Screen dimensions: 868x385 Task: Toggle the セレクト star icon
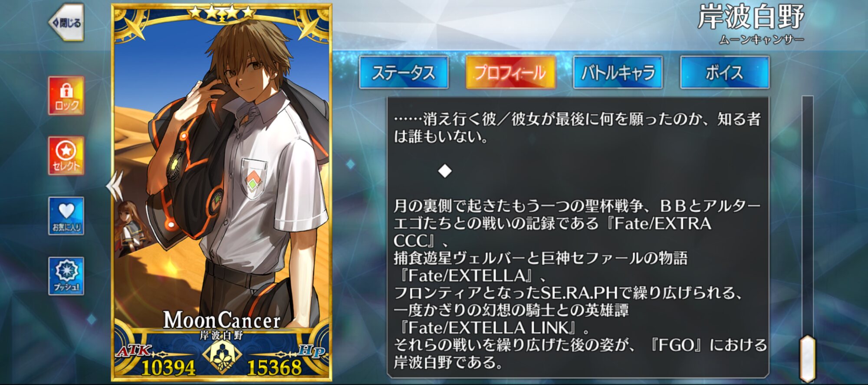click(66, 156)
